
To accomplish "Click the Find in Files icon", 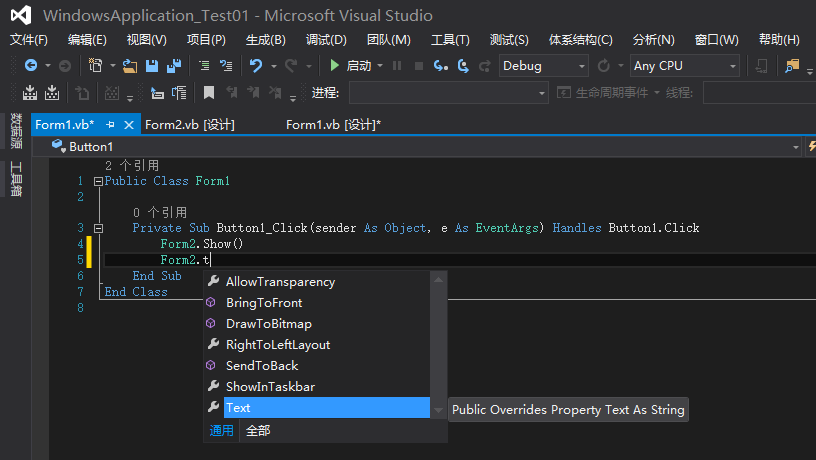I will coord(792,66).
